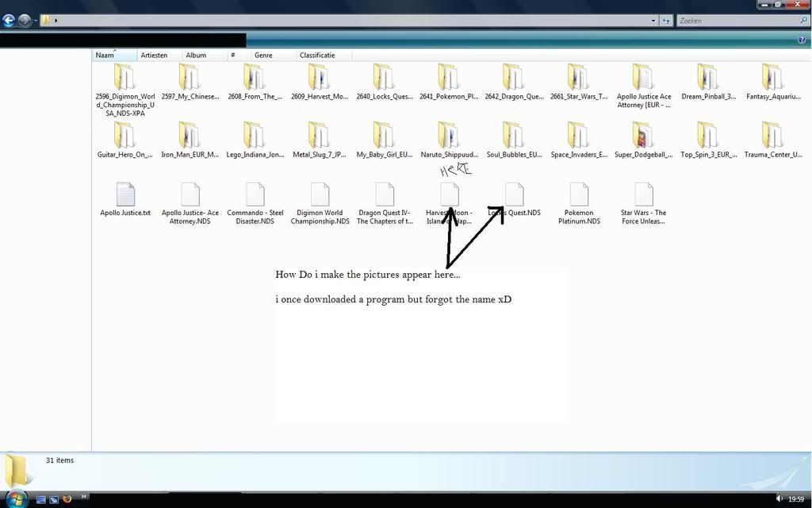Launch Firefox from the Quick Launch bar
Viewport: 812px width, 508px height.
[67, 499]
